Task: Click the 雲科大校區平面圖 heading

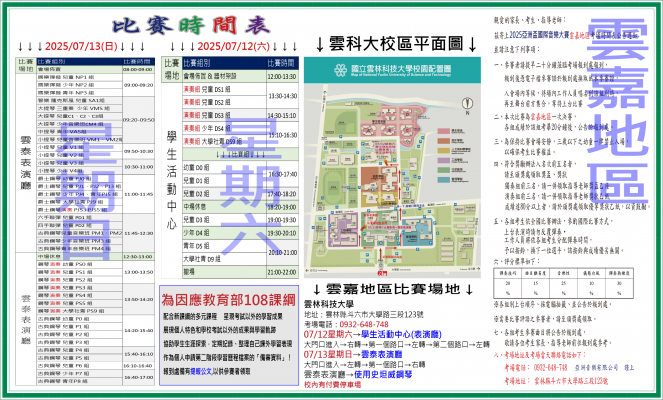Action: pyautogui.click(x=396, y=44)
